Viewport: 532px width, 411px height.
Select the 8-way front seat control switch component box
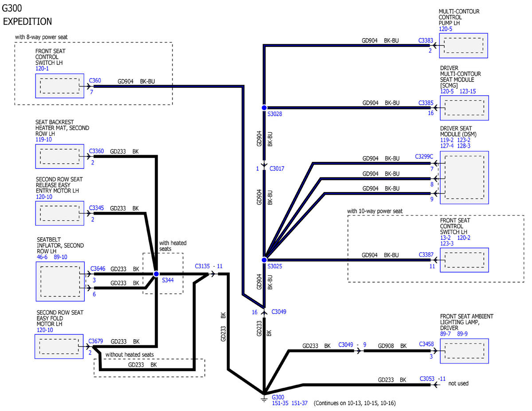[59, 86]
